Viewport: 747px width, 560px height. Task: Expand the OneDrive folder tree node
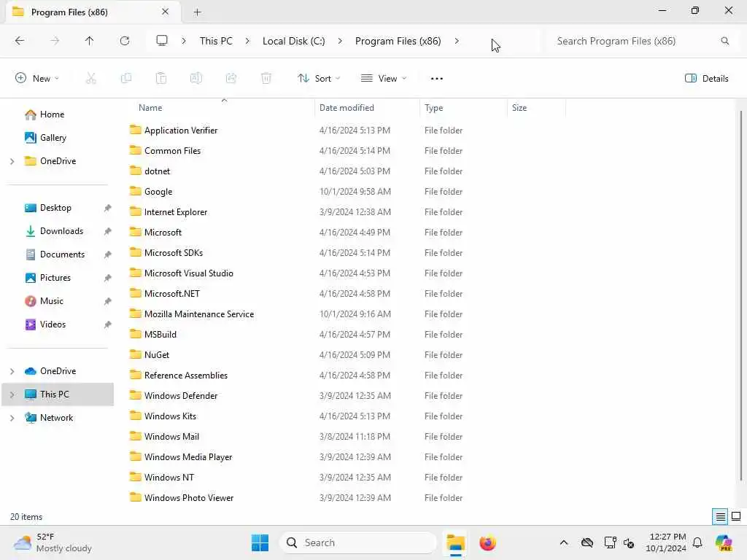tap(12, 161)
